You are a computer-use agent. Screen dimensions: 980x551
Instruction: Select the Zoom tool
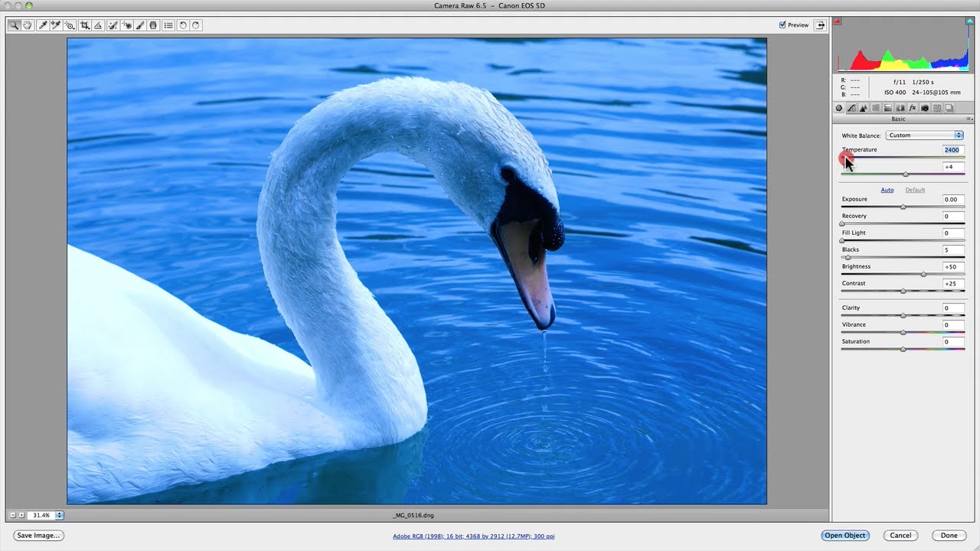[15, 25]
